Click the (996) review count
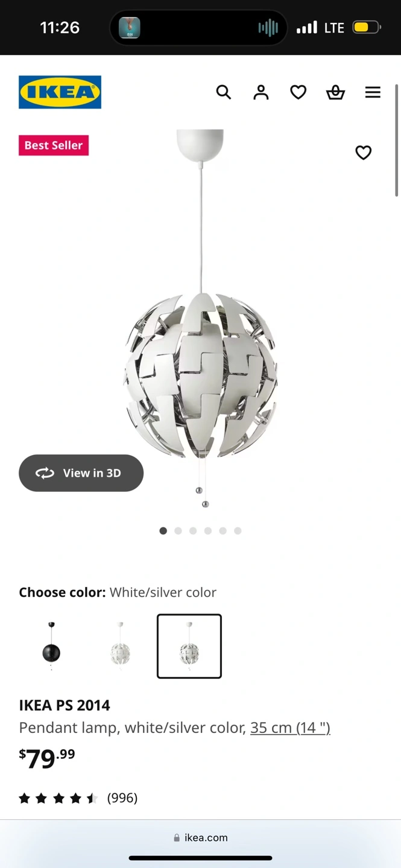The height and width of the screenshot is (868, 401). [x=122, y=798]
